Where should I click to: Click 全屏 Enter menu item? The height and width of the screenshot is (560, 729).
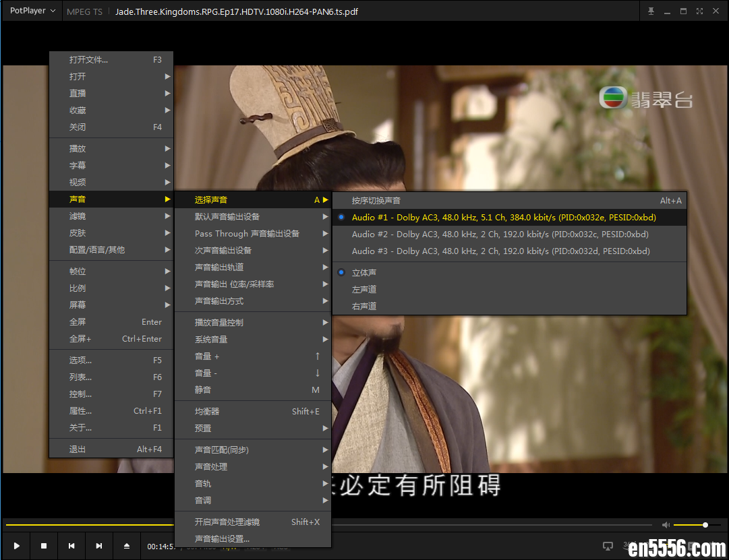(111, 321)
